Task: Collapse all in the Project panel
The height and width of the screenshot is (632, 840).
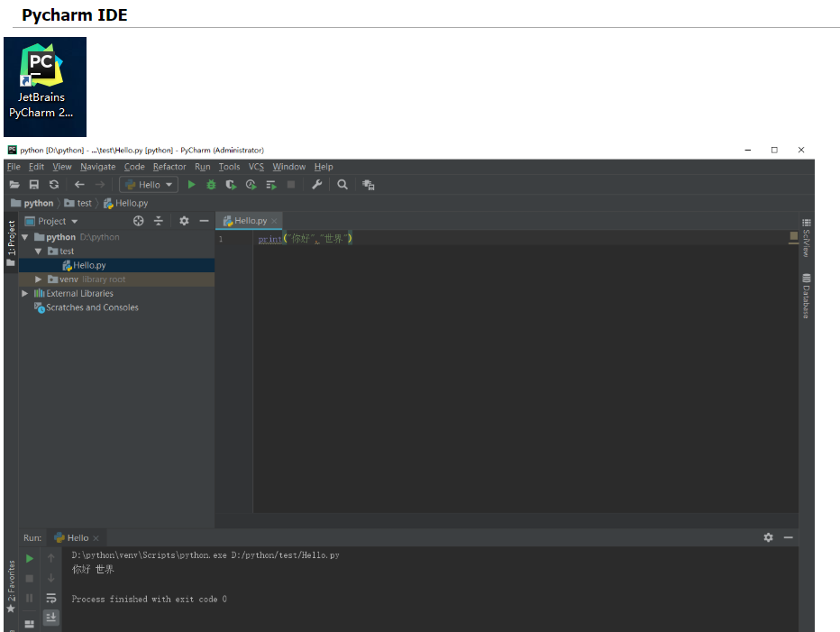Action: tap(158, 221)
